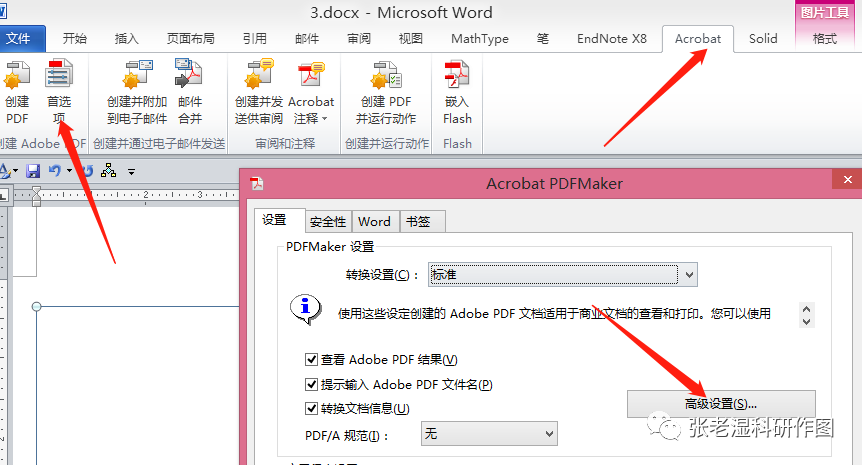Screen dimensions: 862x465
Task: Click the ruler tab selector at left corner
Action: click(x=3, y=195)
